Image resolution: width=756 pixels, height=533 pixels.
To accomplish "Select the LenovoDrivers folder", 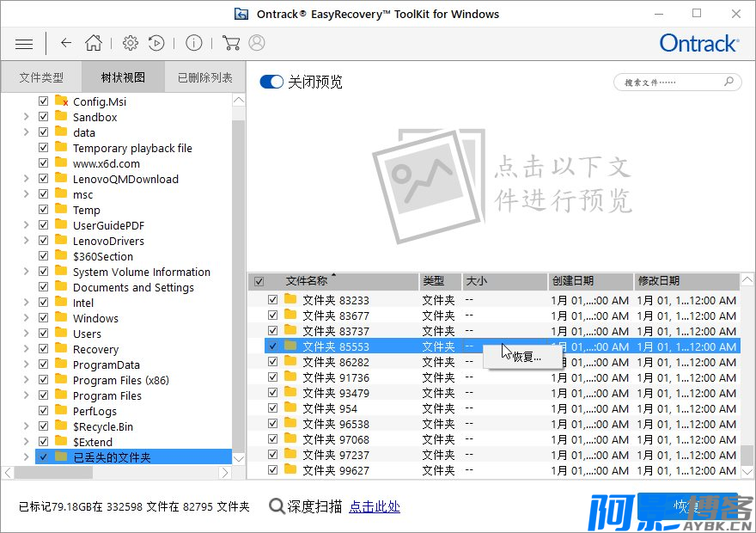I will 108,241.
